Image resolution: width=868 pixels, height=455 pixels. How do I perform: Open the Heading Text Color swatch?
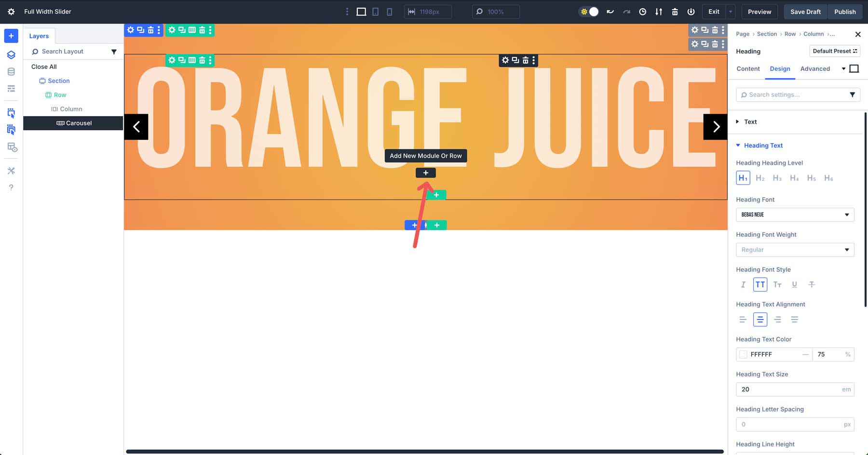(x=743, y=354)
